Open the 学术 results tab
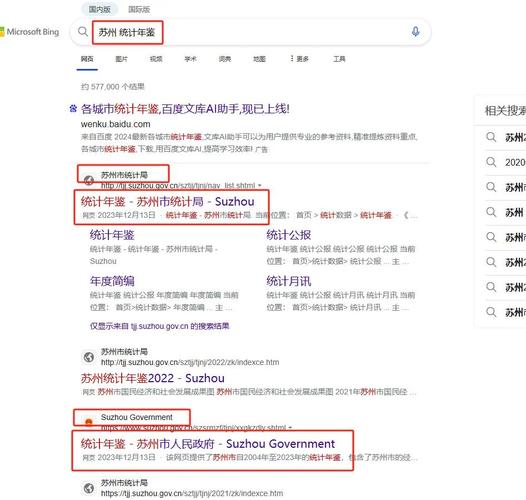 coord(190,59)
